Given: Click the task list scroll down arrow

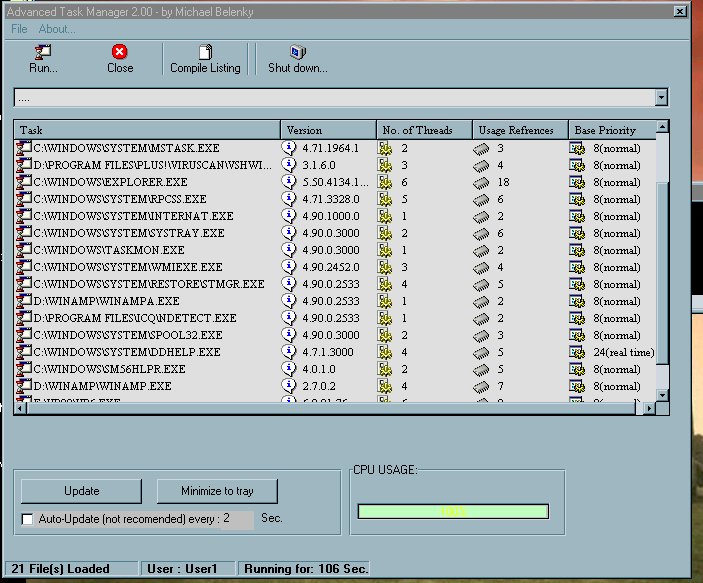Looking at the screenshot, I should click(x=662, y=396).
